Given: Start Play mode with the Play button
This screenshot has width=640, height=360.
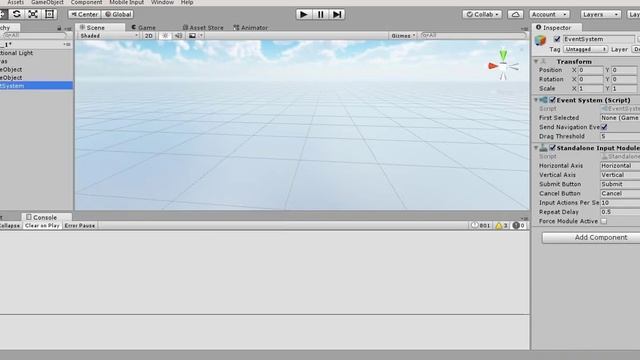Looking at the screenshot, I should 304,14.
